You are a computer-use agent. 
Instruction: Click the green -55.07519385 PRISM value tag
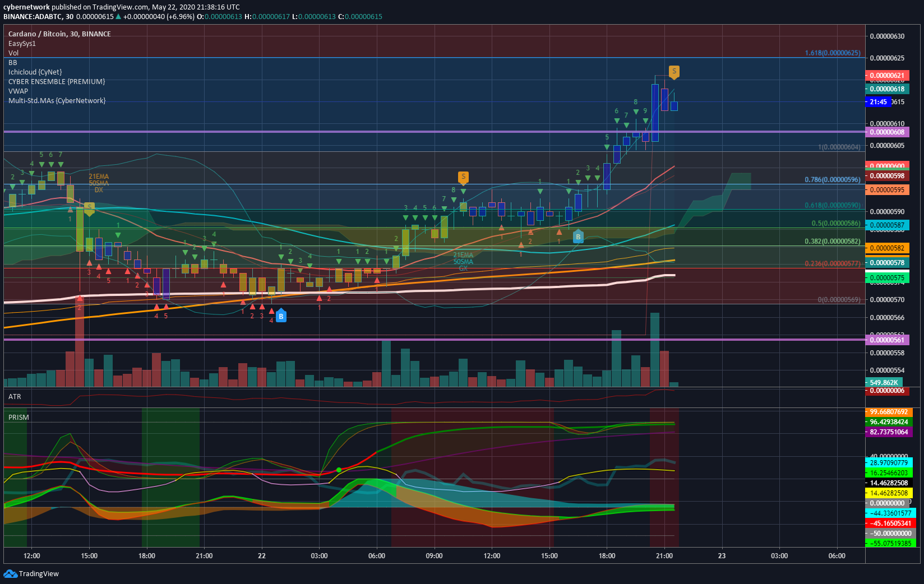pos(891,543)
